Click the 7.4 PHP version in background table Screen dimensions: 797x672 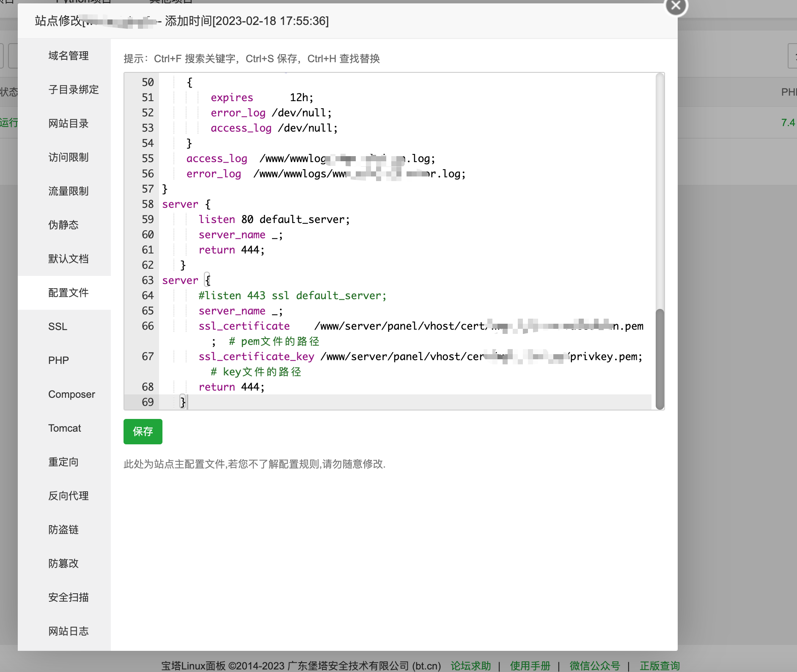click(788, 123)
